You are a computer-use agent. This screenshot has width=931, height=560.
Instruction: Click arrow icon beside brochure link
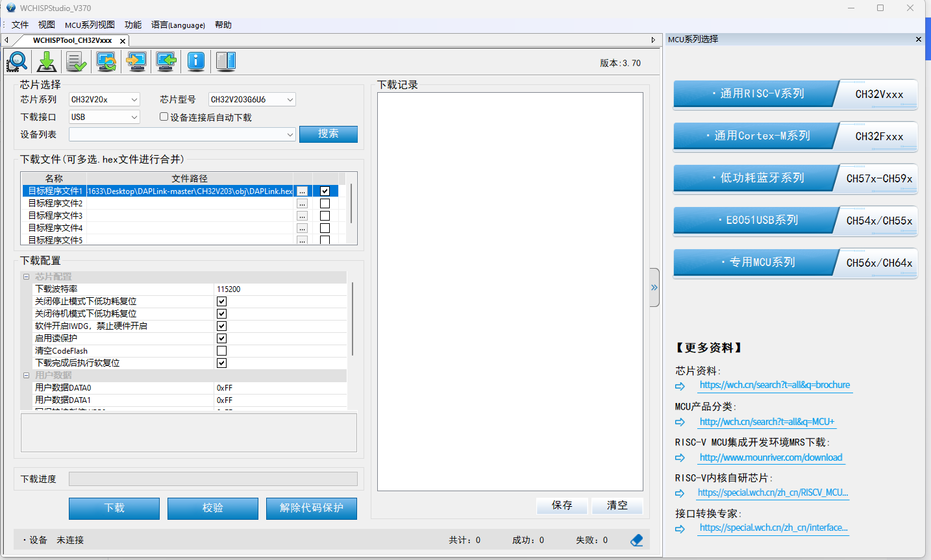click(680, 386)
